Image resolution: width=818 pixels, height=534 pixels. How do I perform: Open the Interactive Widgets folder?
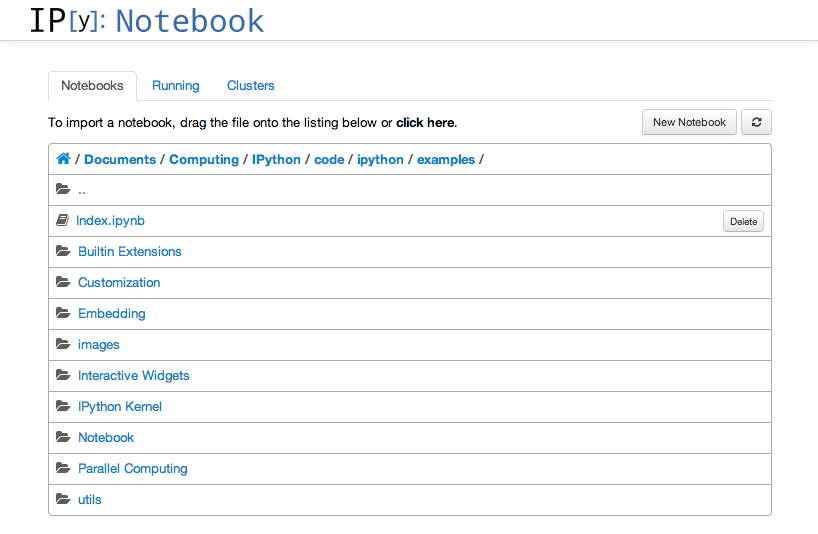click(134, 375)
